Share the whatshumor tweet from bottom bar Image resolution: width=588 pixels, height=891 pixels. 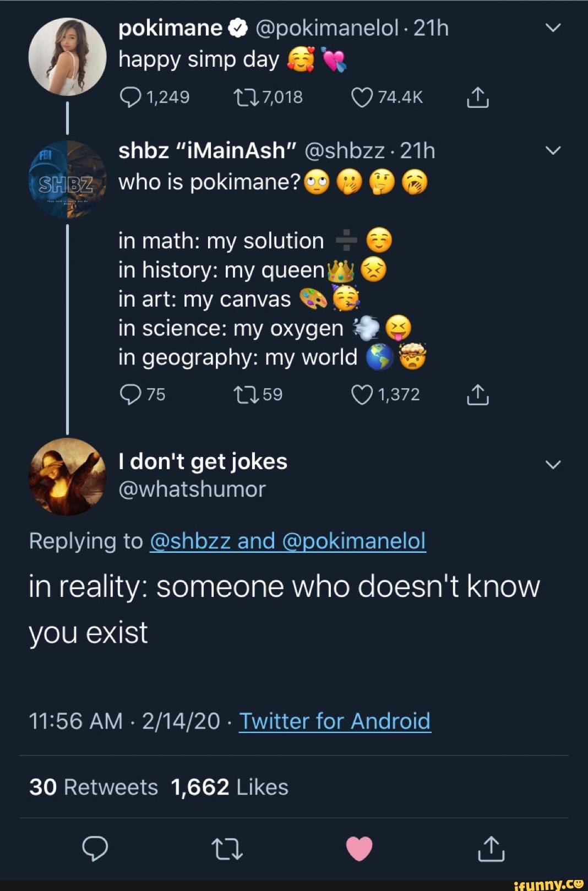pyautogui.click(x=491, y=849)
